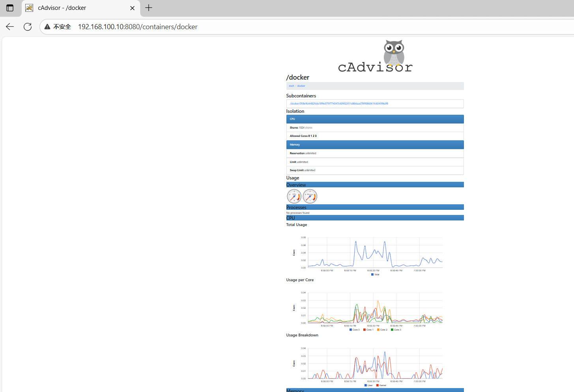This screenshot has height=392, width=574.
Task: Click the Memory usage gauge
Action: (310, 196)
